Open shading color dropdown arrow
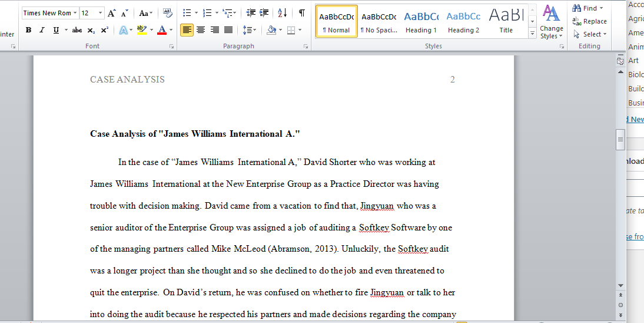 [x=281, y=30]
